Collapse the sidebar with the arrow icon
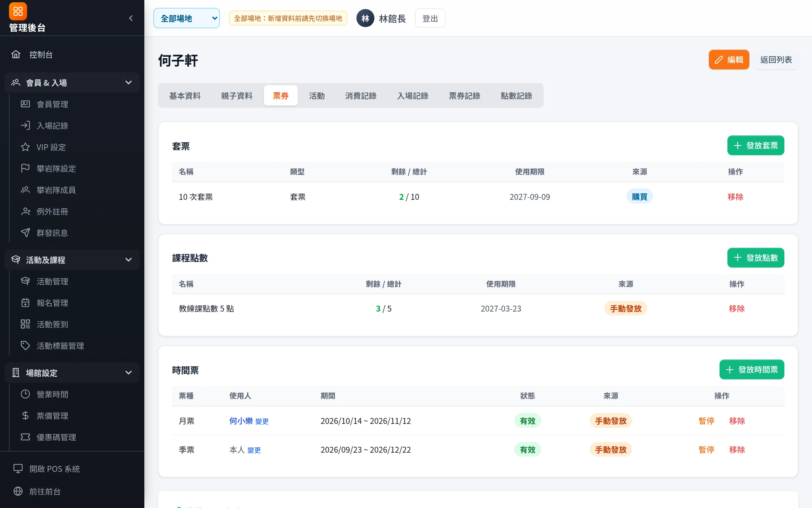812x508 pixels. pyautogui.click(x=131, y=18)
